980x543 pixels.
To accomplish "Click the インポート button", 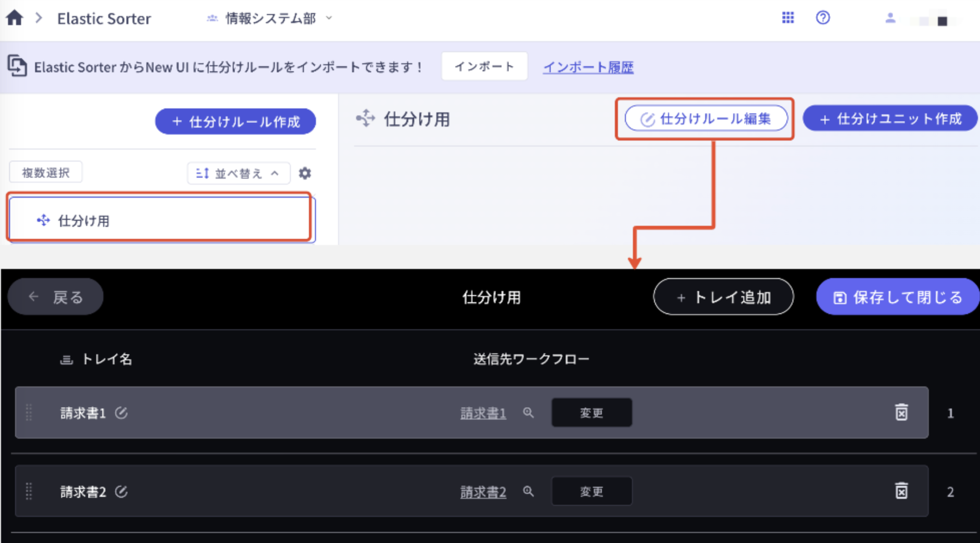I will coord(484,66).
